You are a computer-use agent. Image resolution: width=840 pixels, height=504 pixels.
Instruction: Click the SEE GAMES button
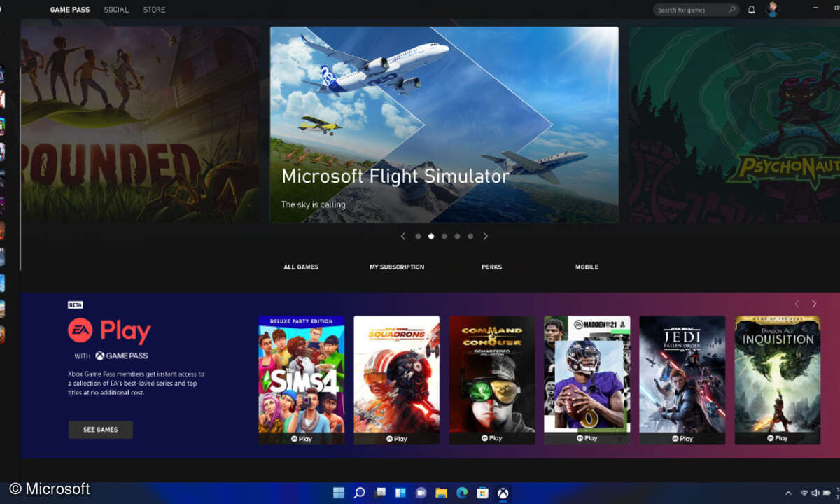[x=101, y=430]
